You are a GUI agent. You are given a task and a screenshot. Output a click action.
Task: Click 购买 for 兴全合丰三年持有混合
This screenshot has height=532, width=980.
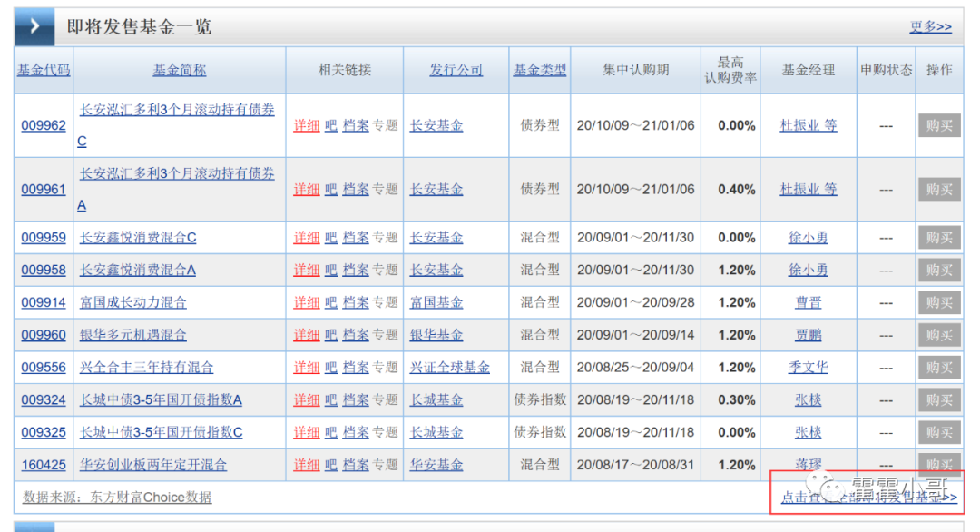point(939,368)
